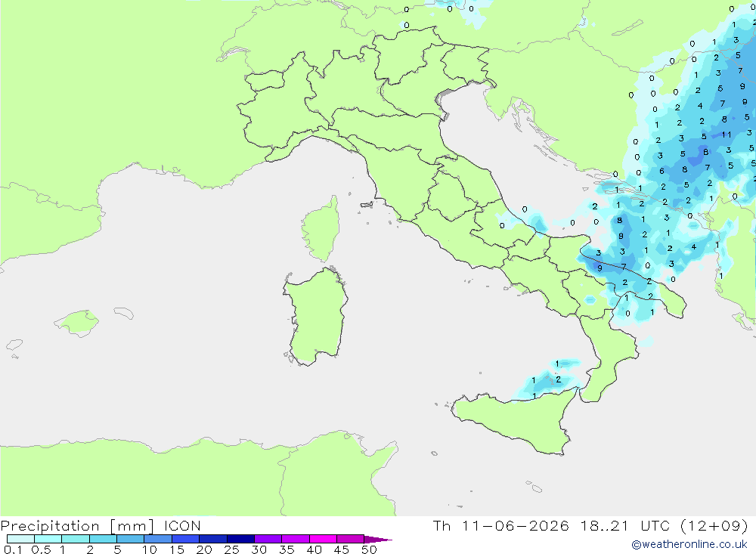Click the '11' precipitation value on map
Image resolution: width=756 pixels, height=554 pixels.
tap(726, 135)
